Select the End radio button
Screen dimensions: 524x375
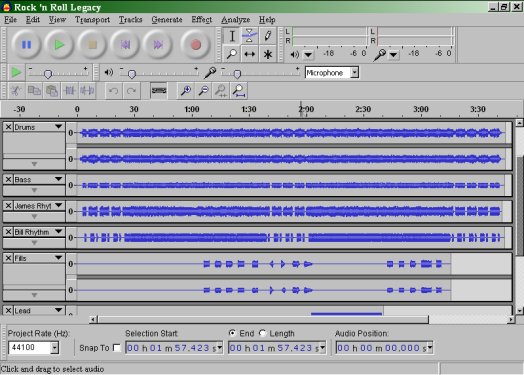click(232, 333)
